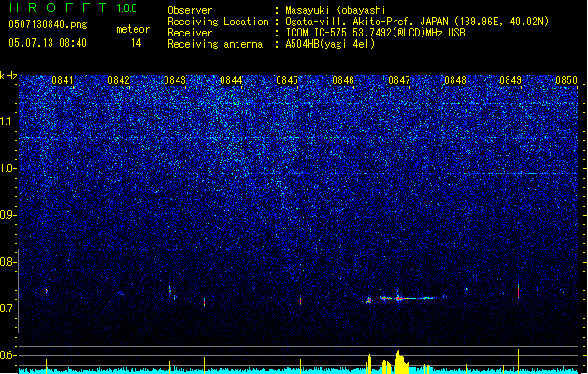The width and height of the screenshot is (588, 374).
Task: Click the 0.9 frequency axis label
Action: pos(8,215)
